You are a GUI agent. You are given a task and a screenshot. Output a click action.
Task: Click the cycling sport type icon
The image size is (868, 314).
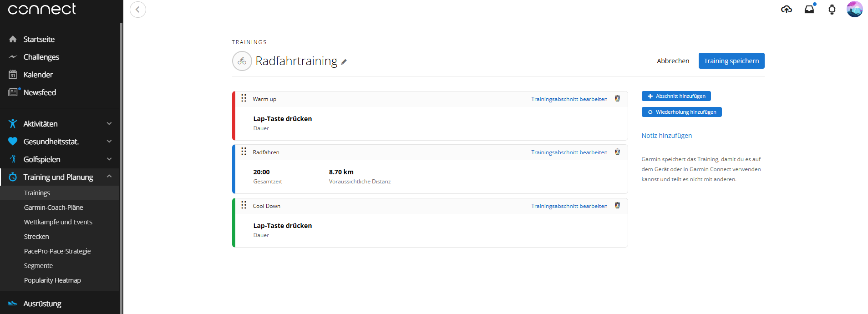click(242, 61)
